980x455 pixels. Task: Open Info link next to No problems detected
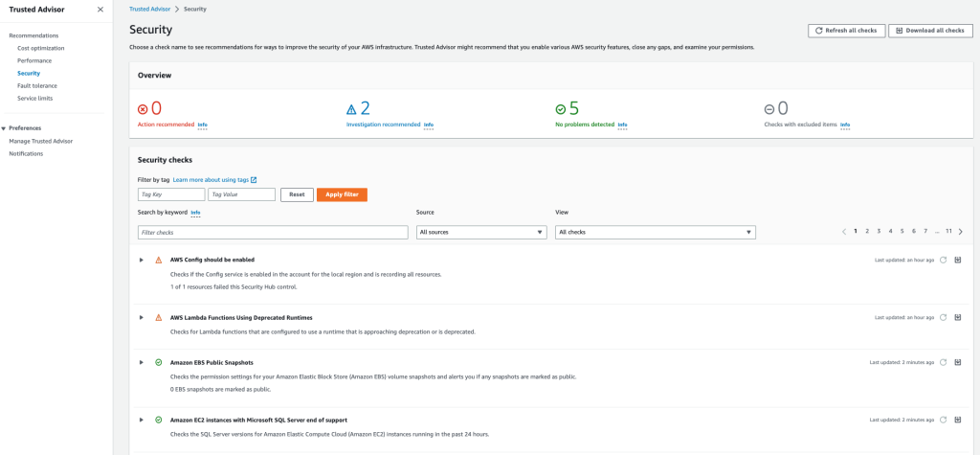(622, 125)
